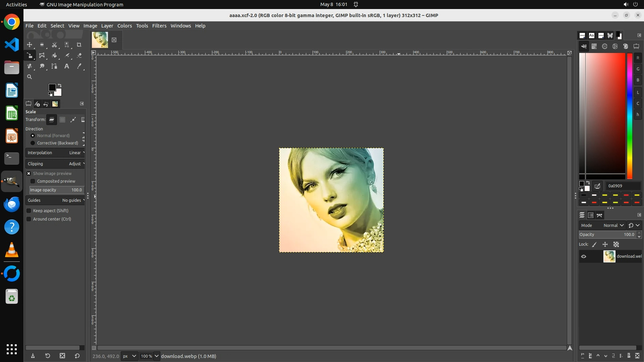The image size is (644, 362).
Task: Select the Crop tool
Action: point(79,45)
